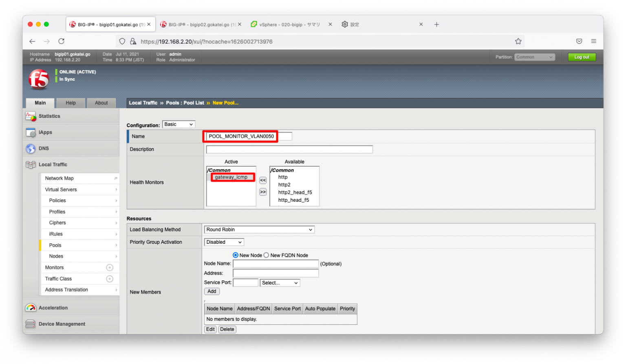Reload the page using browser refresh icon
The image size is (626, 364).
(x=61, y=41)
